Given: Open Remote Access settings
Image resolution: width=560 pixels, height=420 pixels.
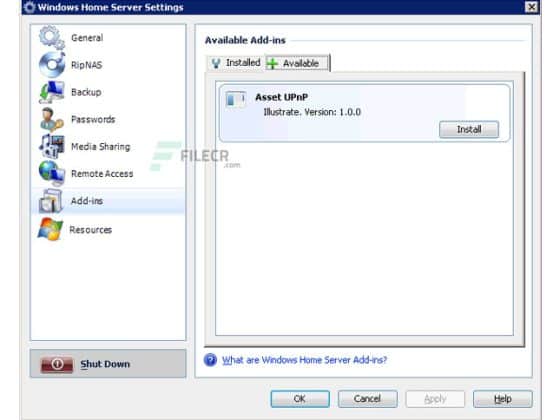Looking at the screenshot, I should pos(102,174).
